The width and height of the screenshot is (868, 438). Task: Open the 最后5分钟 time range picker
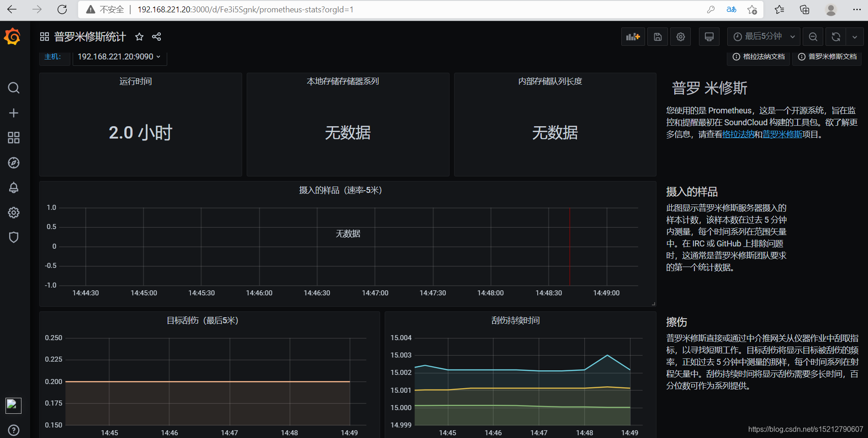click(x=763, y=37)
